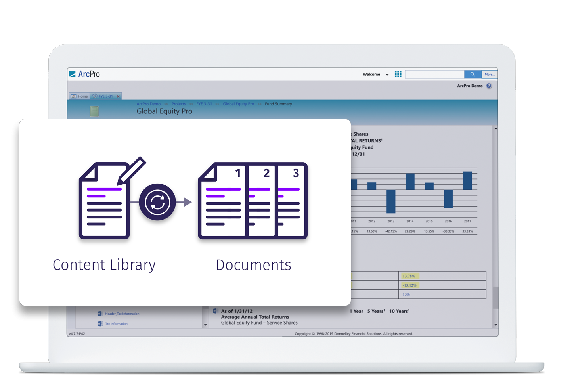The width and height of the screenshot is (572, 392).
Task: Click inside the search input field
Action: [434, 74]
